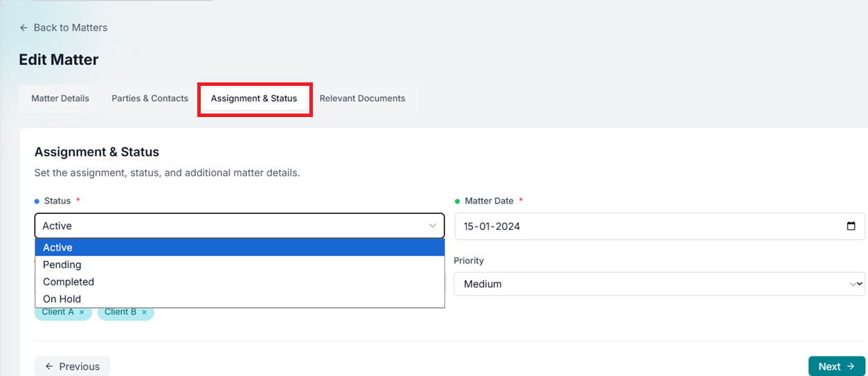Select On Hold status option
Image resolution: width=868 pixels, height=376 pixels.
(x=239, y=299)
